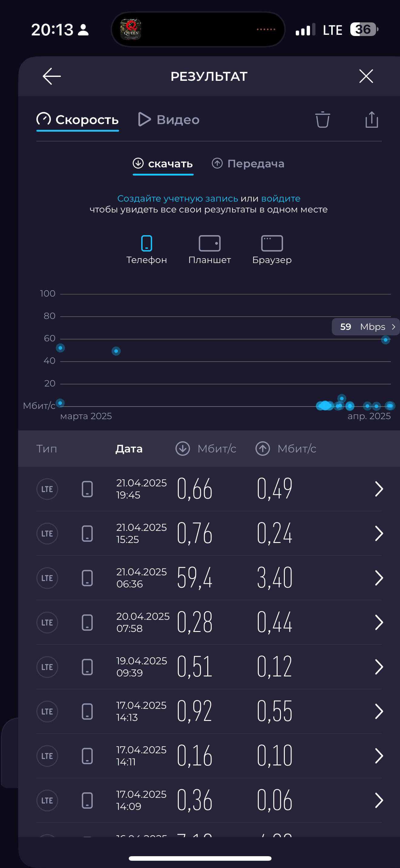Open details chevron for 59,4 Mbps result
Viewport: 400px width, 868px height.
379,578
